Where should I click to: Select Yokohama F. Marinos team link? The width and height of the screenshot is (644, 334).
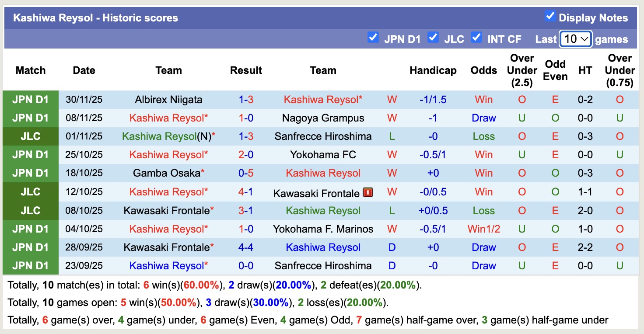tap(323, 229)
